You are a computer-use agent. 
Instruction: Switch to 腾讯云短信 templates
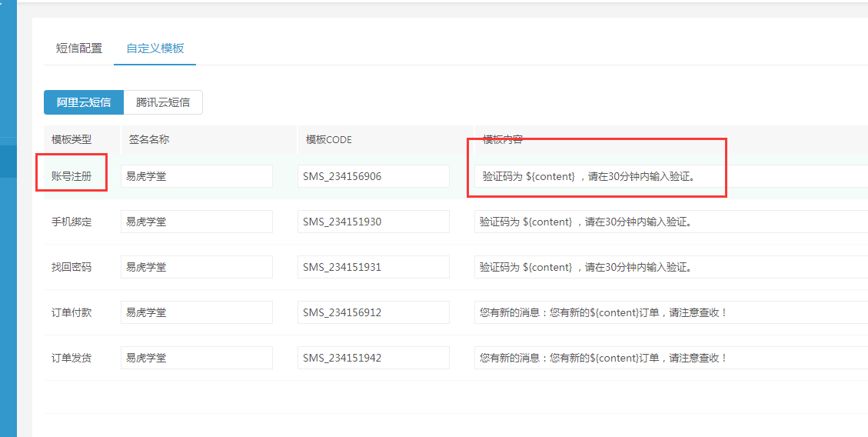[x=163, y=102]
